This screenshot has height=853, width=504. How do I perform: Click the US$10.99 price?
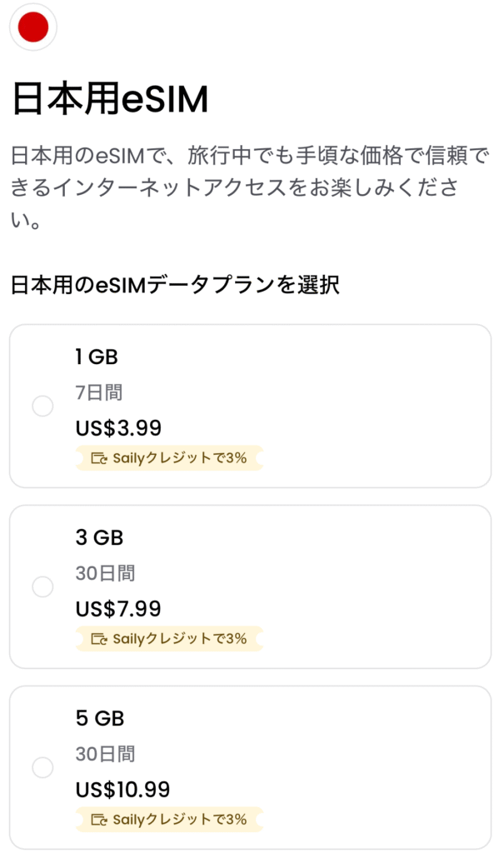[x=123, y=790]
